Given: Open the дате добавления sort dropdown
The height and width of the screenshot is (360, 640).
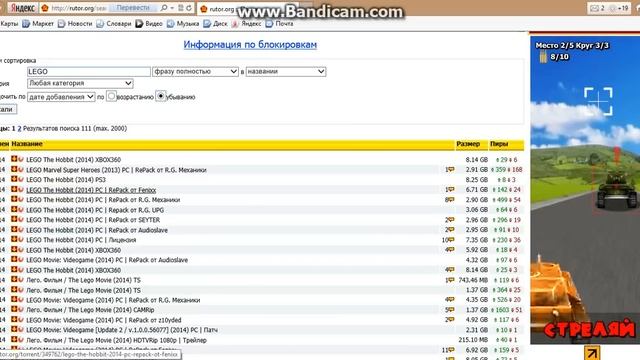Looking at the screenshot, I should coord(61,97).
